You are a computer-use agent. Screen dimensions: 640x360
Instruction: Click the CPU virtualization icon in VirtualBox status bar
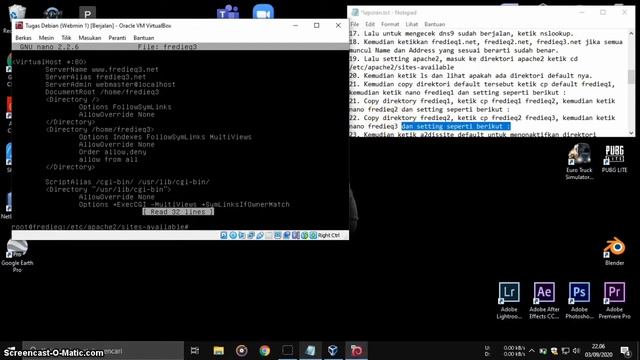pos(296,235)
